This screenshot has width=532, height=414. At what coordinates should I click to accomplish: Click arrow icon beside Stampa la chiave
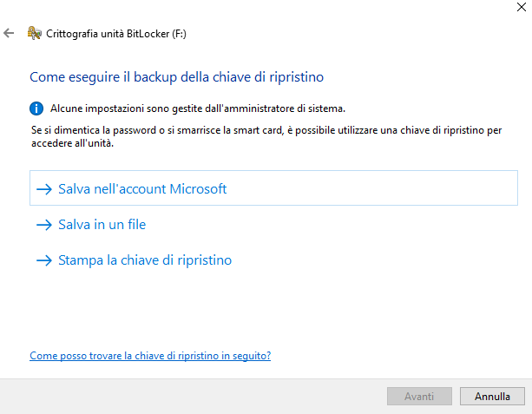[x=44, y=260]
